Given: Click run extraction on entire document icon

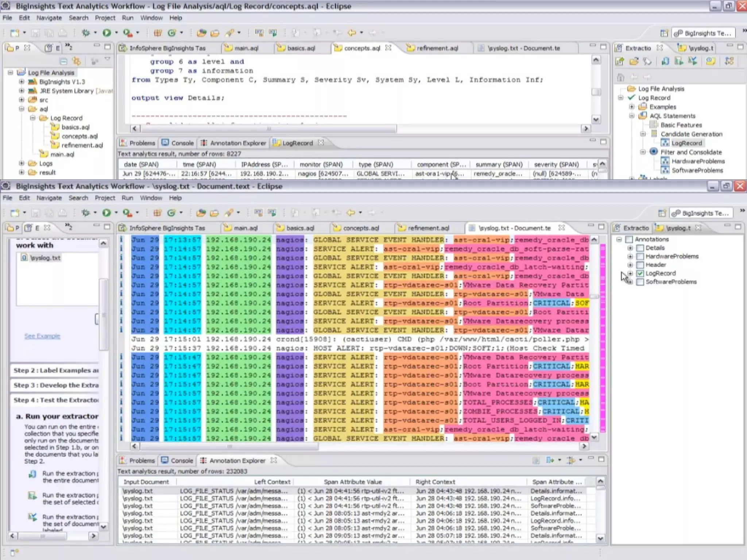Looking at the screenshot, I should pos(32,474).
